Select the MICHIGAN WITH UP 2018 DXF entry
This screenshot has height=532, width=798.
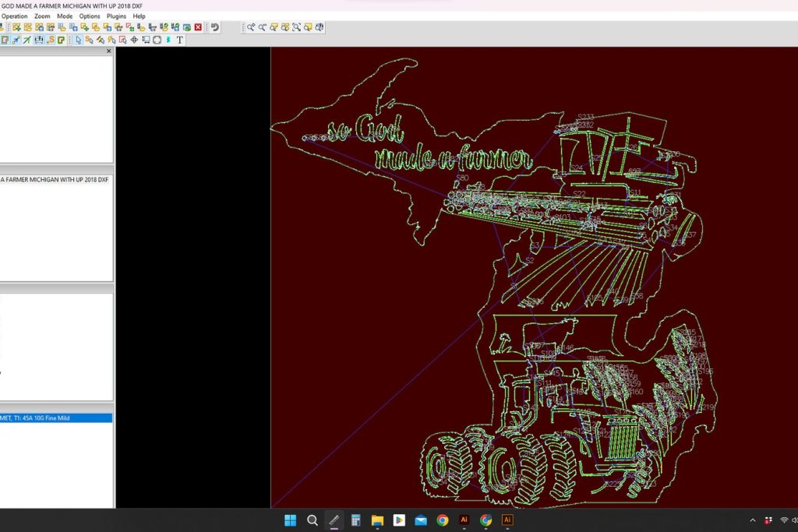[55, 180]
